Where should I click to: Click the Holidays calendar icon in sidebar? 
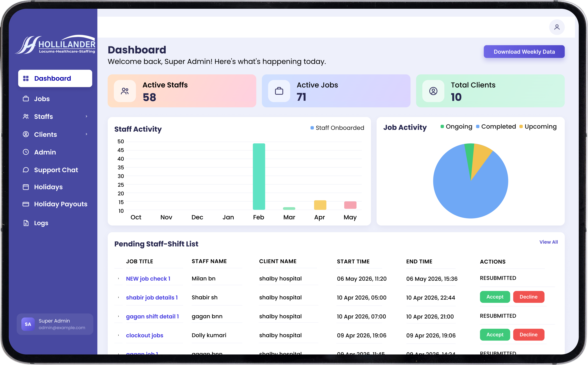[26, 187]
